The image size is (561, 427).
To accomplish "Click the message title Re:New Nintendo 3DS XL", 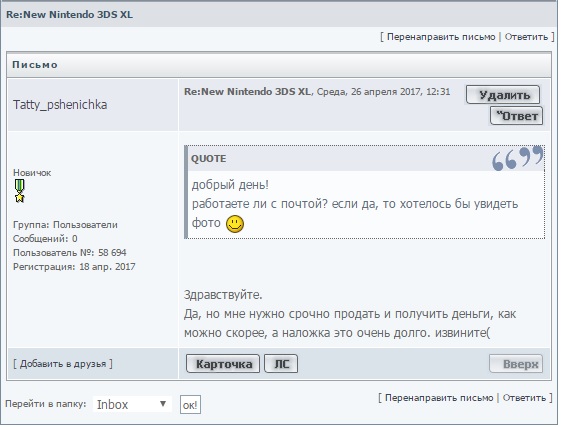I will pyautogui.click(x=248, y=92).
